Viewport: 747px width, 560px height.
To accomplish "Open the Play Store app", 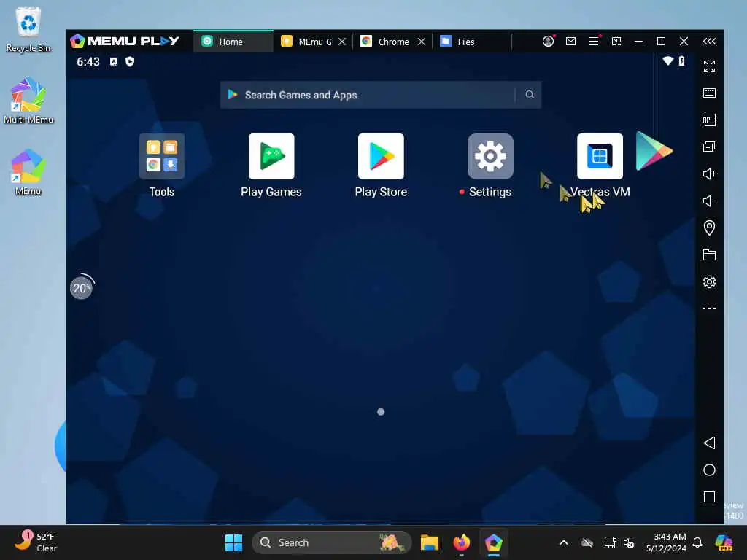I will (x=381, y=156).
